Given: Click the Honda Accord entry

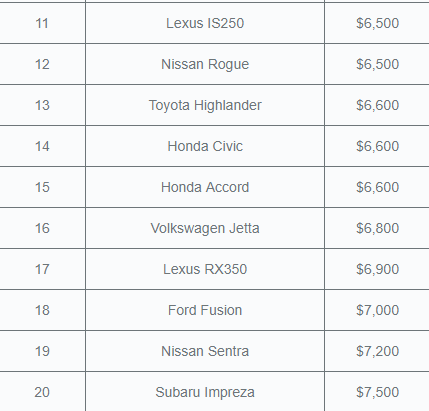Looking at the screenshot, I should (x=205, y=187).
